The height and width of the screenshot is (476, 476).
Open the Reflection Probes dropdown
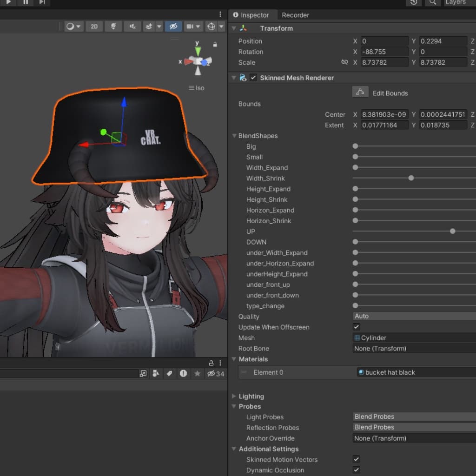click(x=414, y=428)
